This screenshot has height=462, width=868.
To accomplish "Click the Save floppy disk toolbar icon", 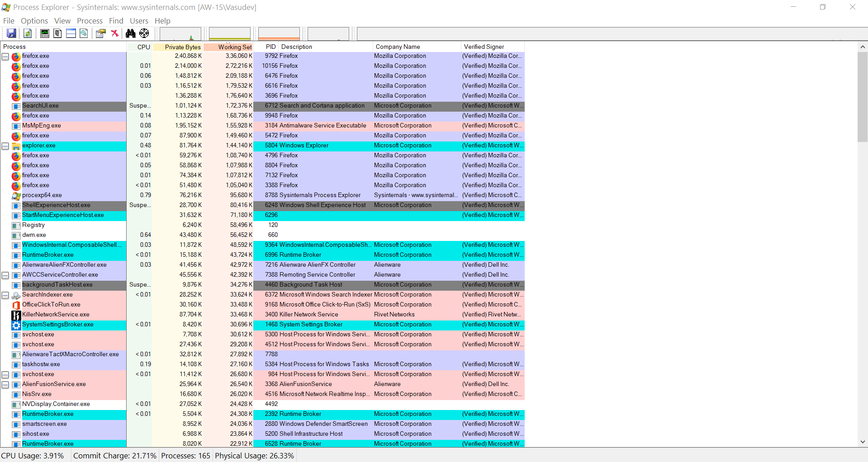I will click(11, 33).
